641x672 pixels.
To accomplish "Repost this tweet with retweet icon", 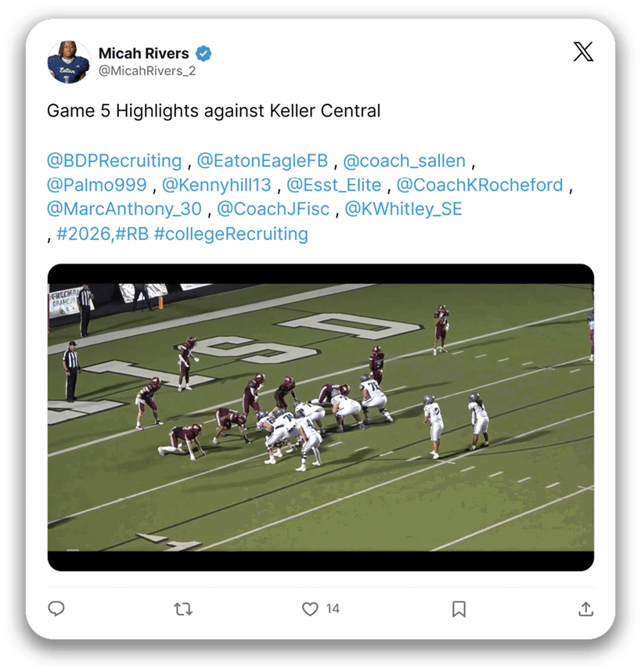I will pos(183,609).
